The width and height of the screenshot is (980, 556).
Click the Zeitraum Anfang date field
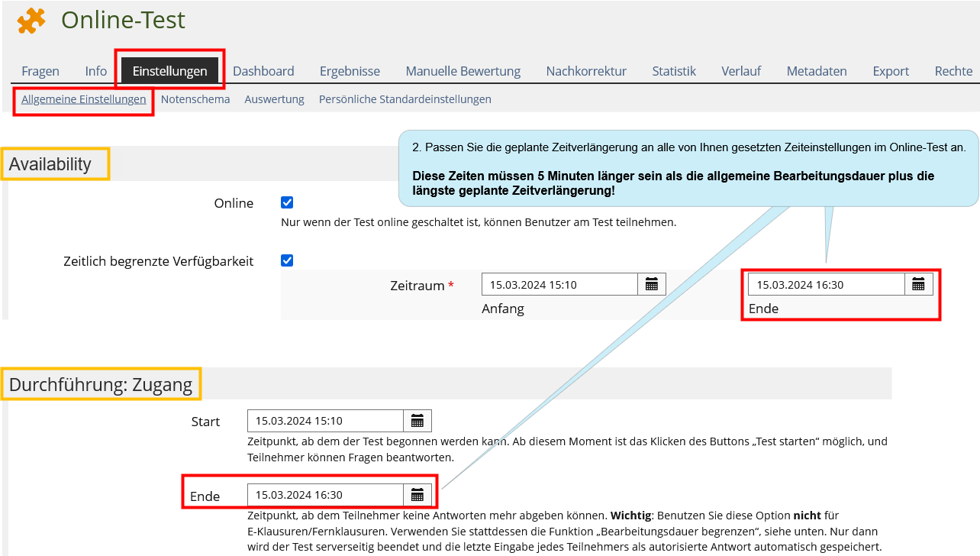pos(559,285)
